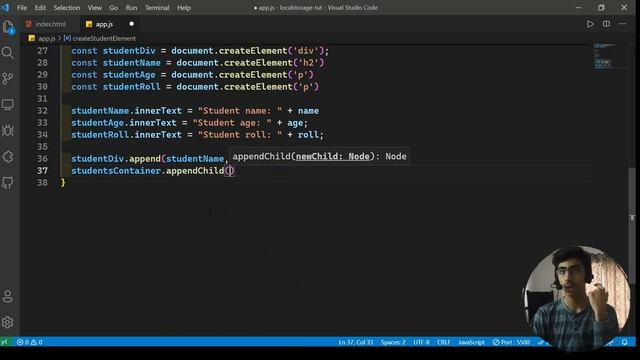
Task: Open the View menu
Action: coord(95,7)
